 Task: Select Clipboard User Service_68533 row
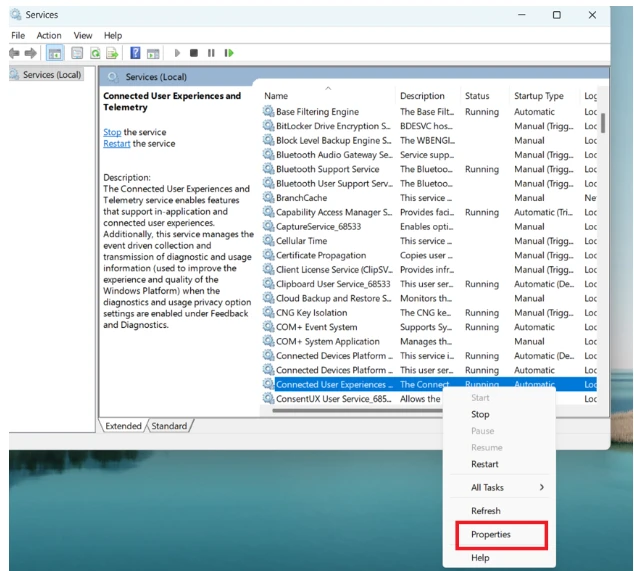[429, 284]
